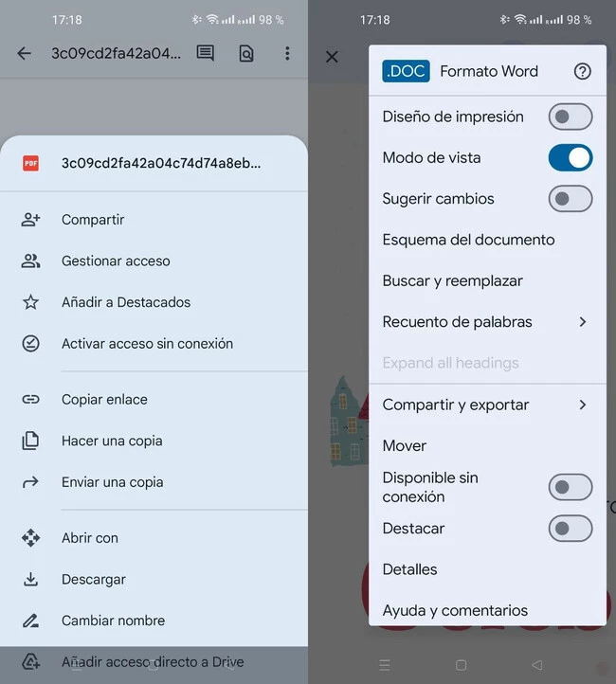
Task: Open the comments icon in toolbar
Action: (205, 54)
